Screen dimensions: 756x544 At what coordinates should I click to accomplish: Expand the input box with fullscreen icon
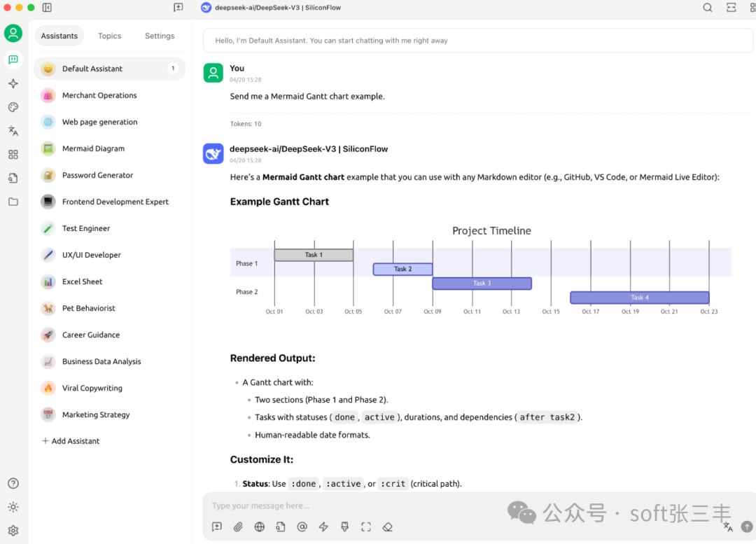click(x=366, y=526)
